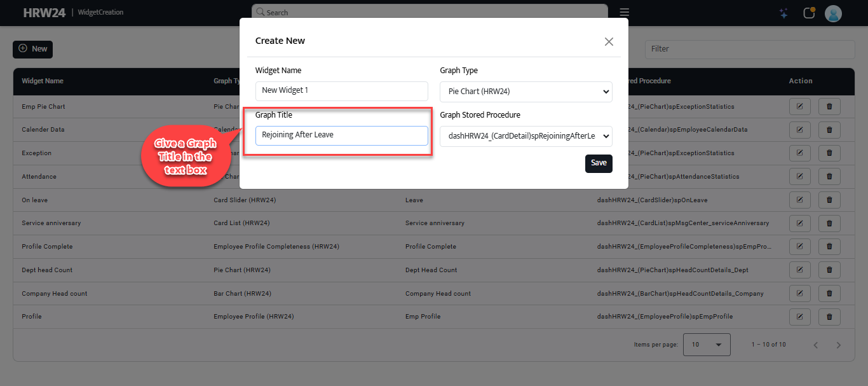The image size is (868, 386).
Task: Click the Filter input field
Action: 750,49
